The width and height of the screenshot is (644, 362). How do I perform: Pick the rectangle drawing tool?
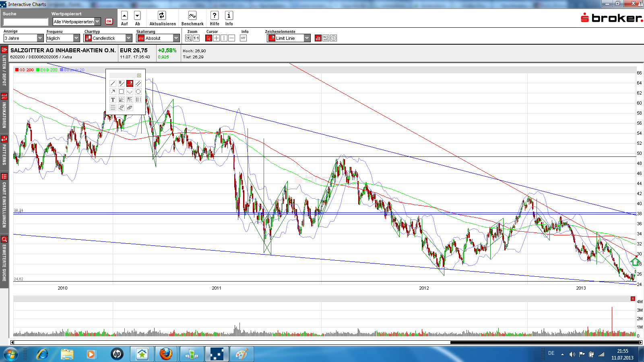pyautogui.click(x=121, y=91)
